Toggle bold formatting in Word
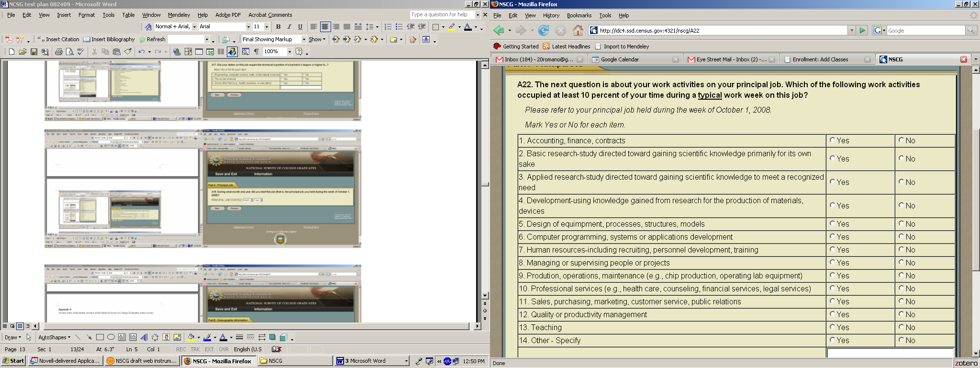980x368 pixels. [x=278, y=27]
